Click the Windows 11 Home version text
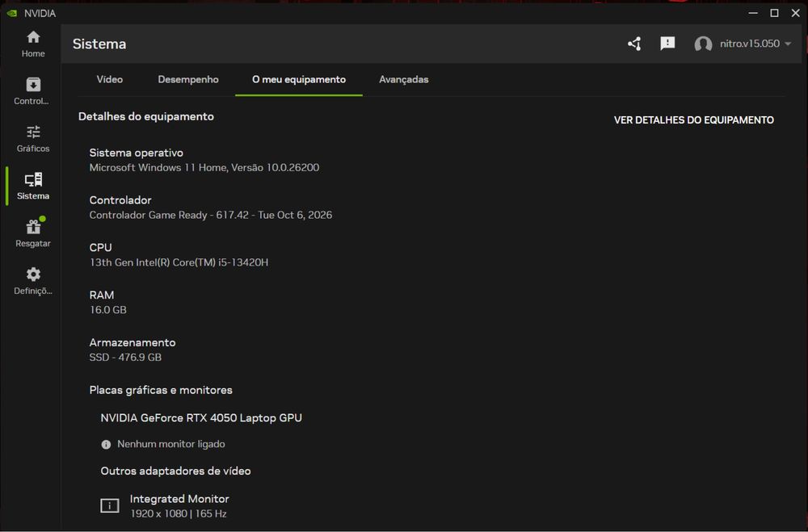 click(x=204, y=167)
